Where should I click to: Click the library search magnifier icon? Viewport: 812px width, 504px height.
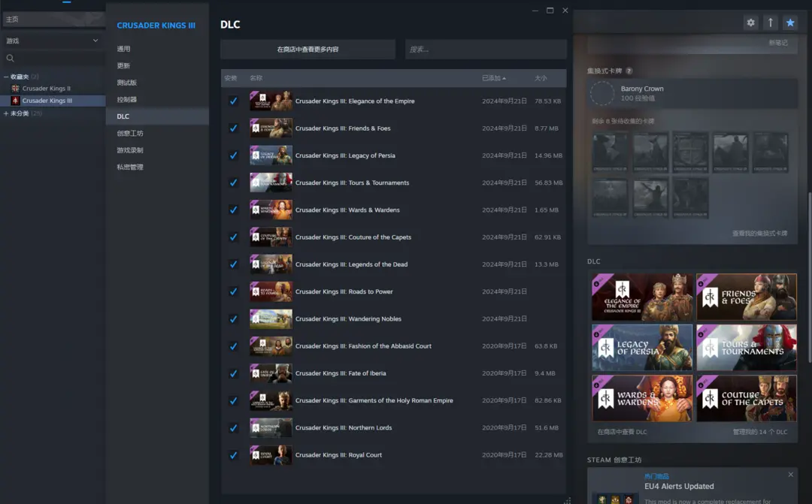pos(11,58)
